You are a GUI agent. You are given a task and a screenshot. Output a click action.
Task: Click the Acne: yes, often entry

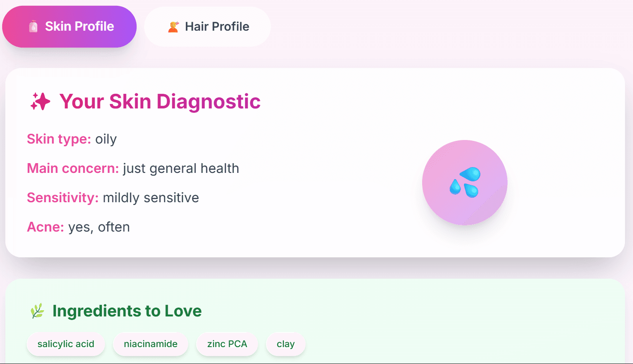pos(78,227)
